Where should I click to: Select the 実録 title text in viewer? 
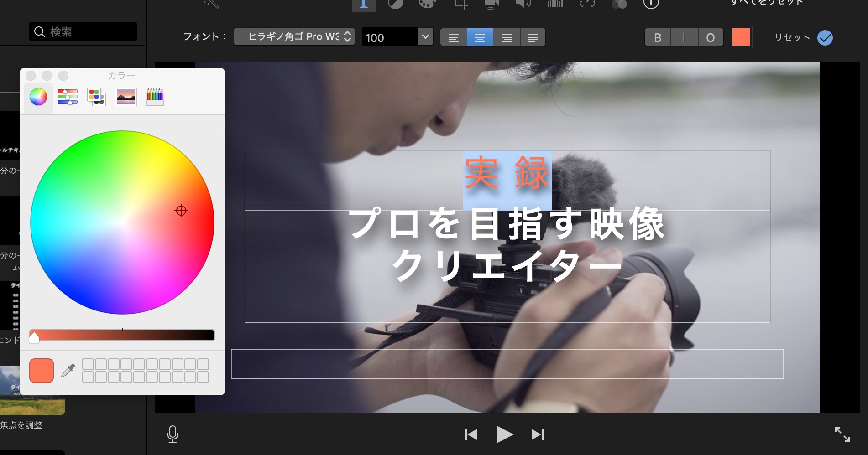click(507, 172)
